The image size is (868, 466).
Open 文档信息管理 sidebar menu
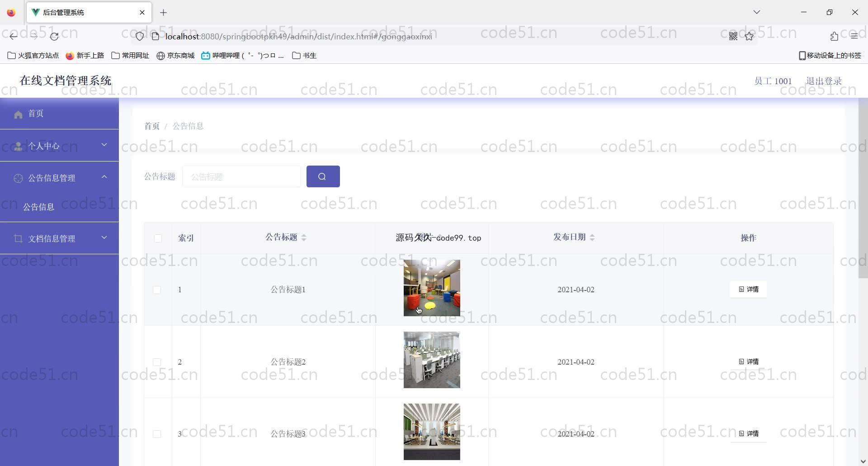coord(59,238)
